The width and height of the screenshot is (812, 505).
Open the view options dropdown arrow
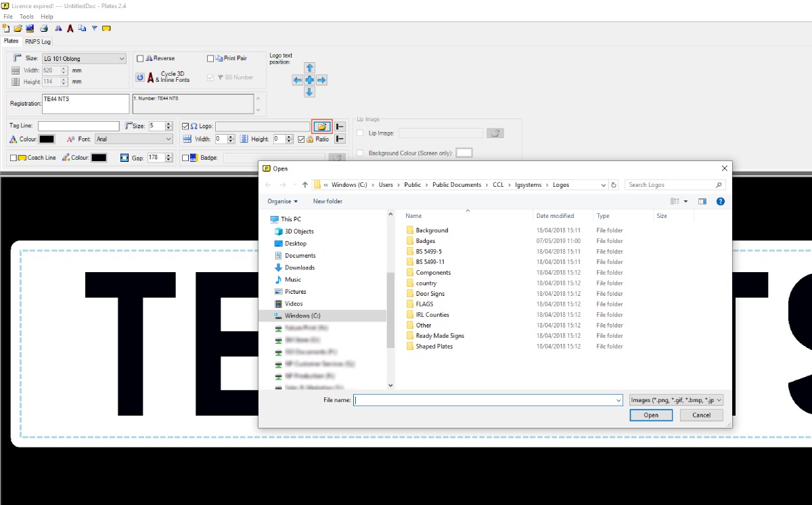pyautogui.click(x=685, y=201)
